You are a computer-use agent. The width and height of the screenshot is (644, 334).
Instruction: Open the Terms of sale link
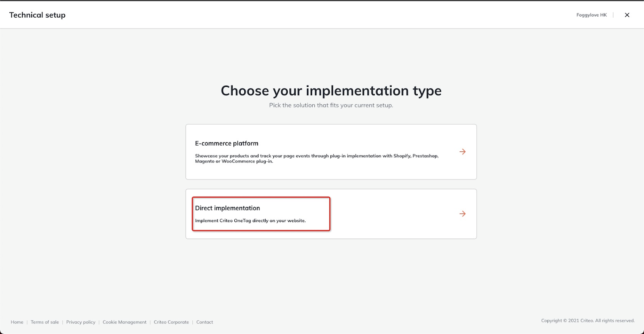click(x=45, y=322)
